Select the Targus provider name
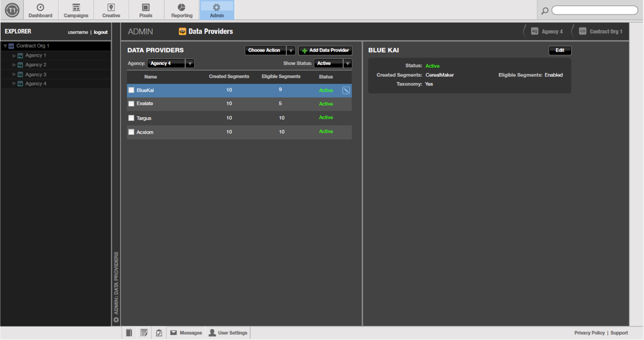The image size is (644, 340). point(144,118)
